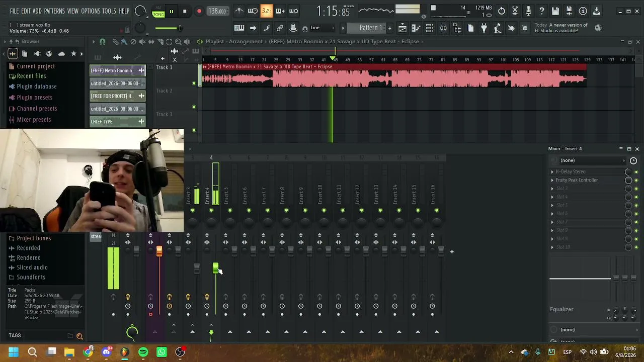Image resolution: width=644 pixels, height=362 pixels.
Task: Toggle H-Delay Stereo effect on/off LED
Action: click(636, 172)
